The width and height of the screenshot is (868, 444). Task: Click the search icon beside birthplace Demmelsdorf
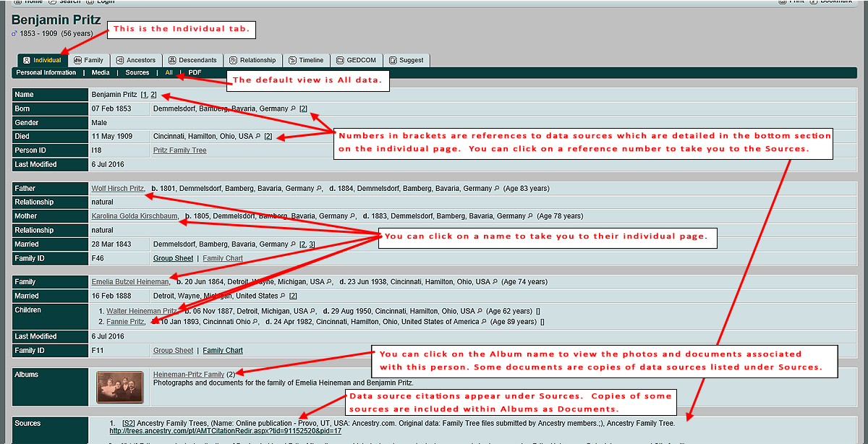[x=293, y=108]
